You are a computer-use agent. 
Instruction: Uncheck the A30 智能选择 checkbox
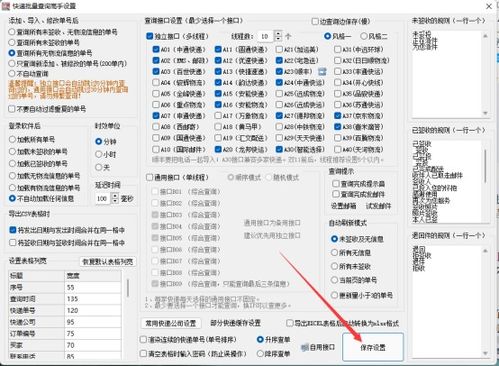tap(279, 149)
